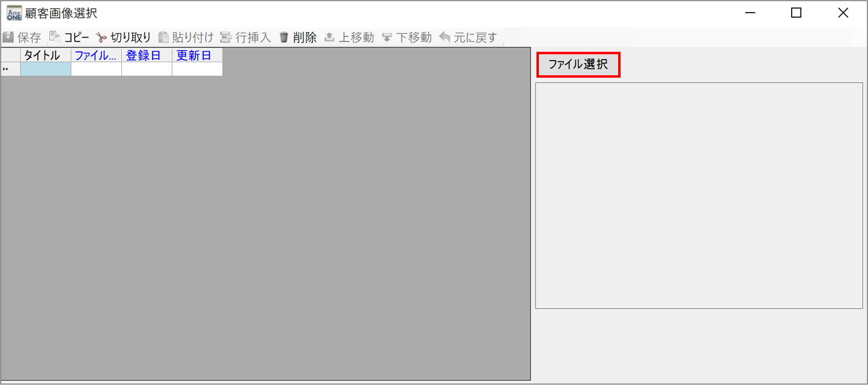Maximize the 顧客画像選択 window

(796, 13)
